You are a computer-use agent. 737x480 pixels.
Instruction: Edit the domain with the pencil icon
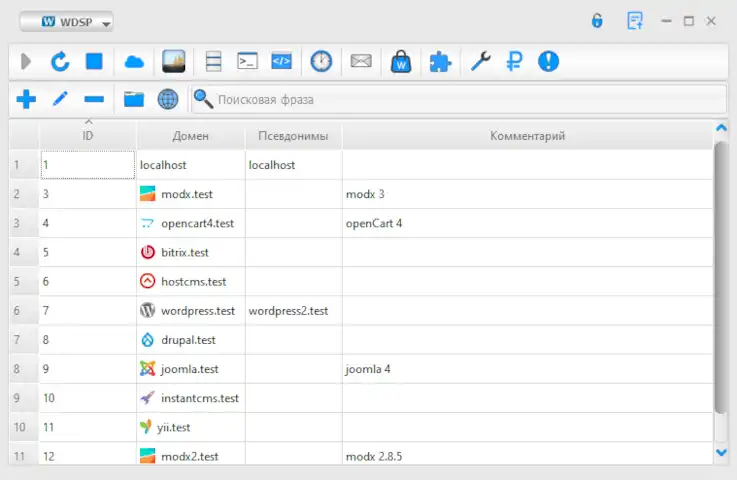60,99
